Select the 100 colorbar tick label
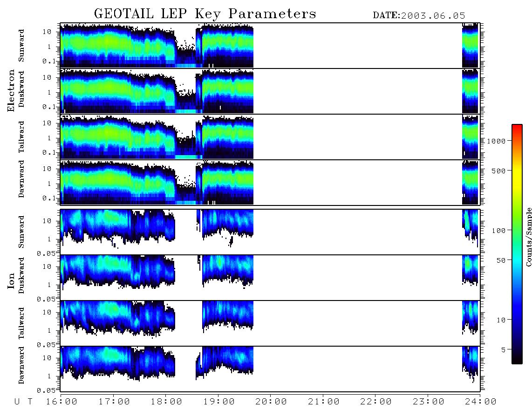 tap(498, 231)
